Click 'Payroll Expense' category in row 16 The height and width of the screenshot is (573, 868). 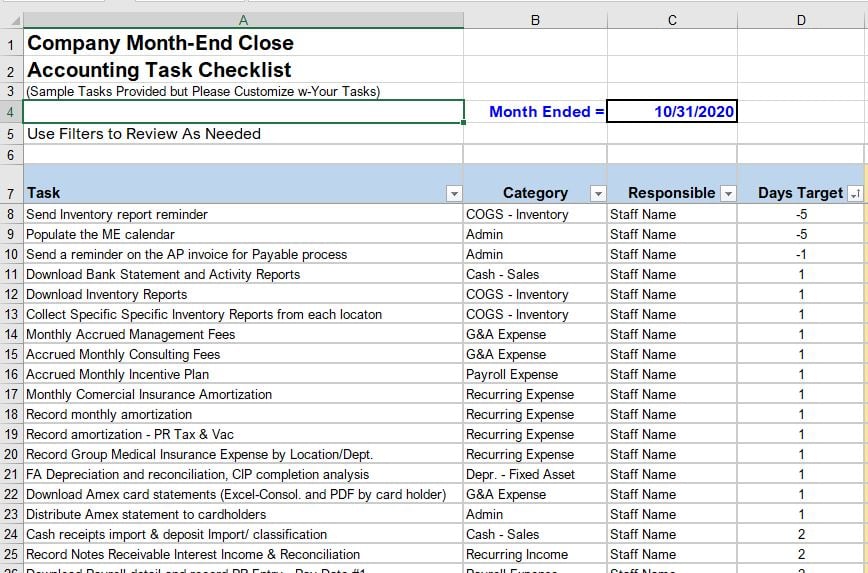[535, 374]
